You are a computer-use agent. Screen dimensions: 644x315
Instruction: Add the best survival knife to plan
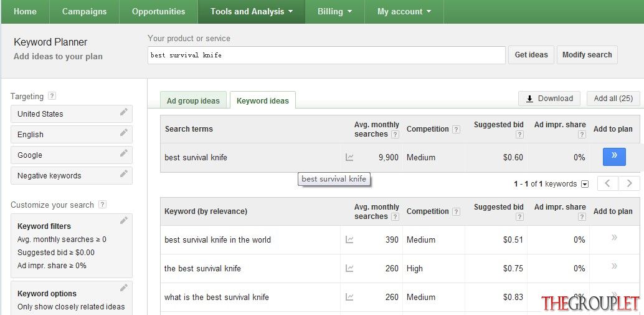(615, 266)
